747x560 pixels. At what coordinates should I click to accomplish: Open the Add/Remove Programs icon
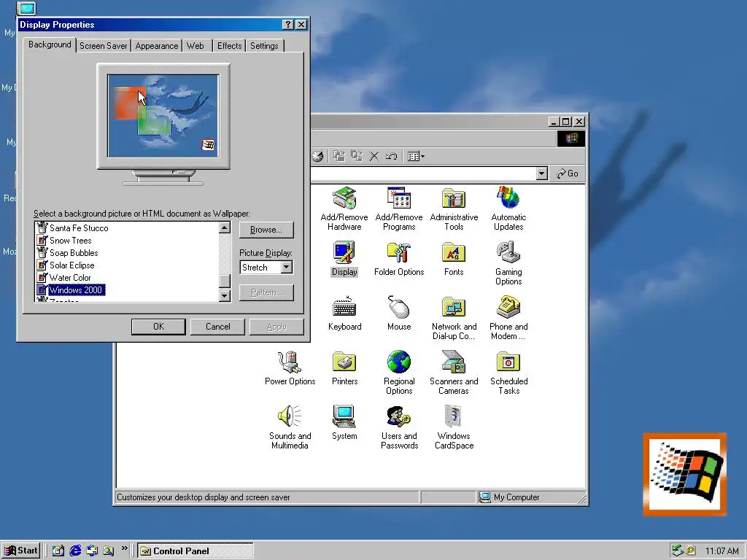click(399, 209)
